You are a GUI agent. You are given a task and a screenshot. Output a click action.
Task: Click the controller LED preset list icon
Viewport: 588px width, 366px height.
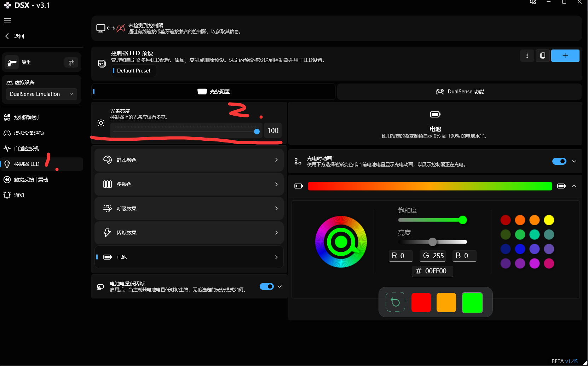(102, 64)
